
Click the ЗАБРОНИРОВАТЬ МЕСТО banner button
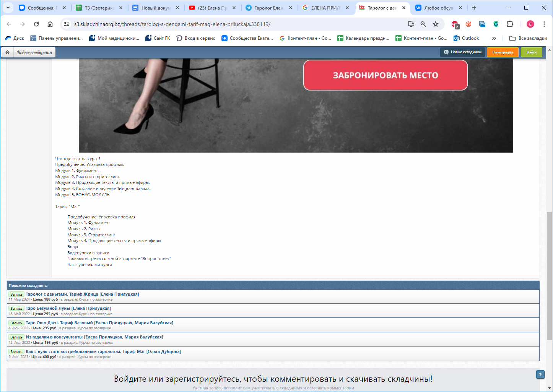click(385, 75)
